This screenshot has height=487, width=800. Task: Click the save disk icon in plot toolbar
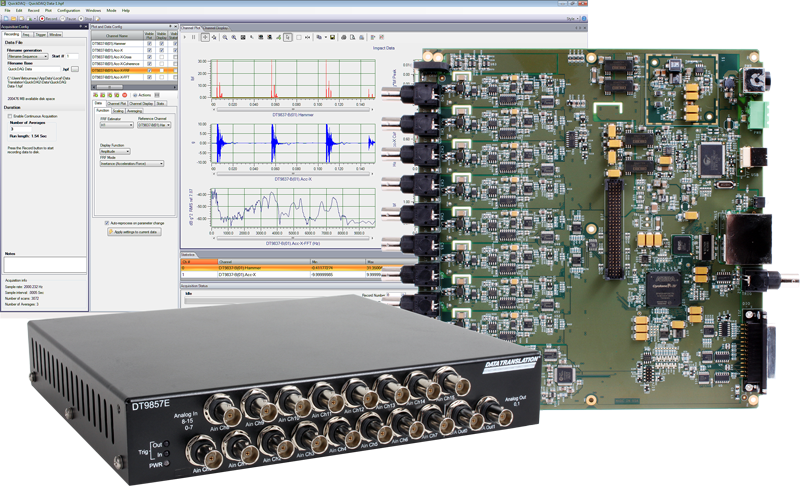tap(333, 37)
